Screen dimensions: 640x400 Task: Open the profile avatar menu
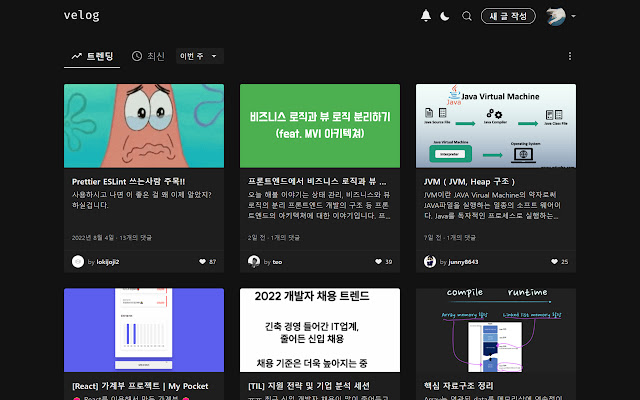coord(556,16)
